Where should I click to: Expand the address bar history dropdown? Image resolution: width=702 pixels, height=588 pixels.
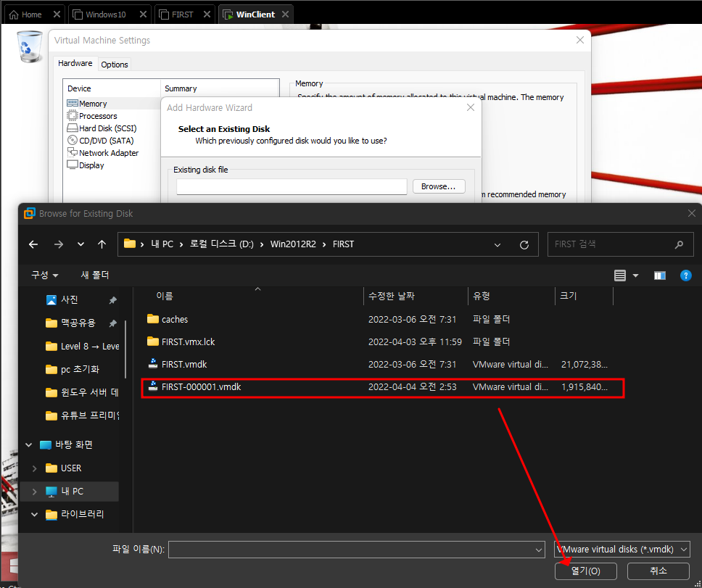[x=497, y=245]
